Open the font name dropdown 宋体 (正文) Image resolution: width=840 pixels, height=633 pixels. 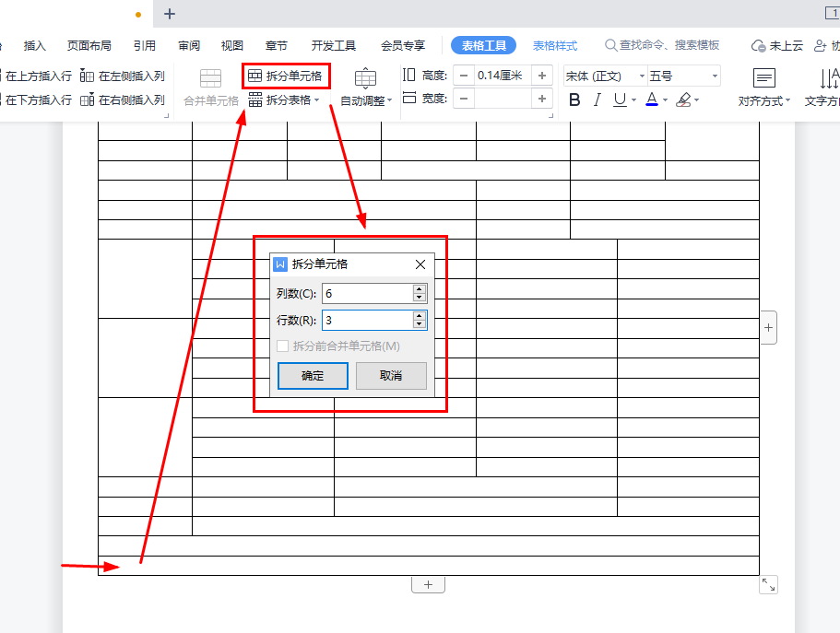(x=642, y=76)
